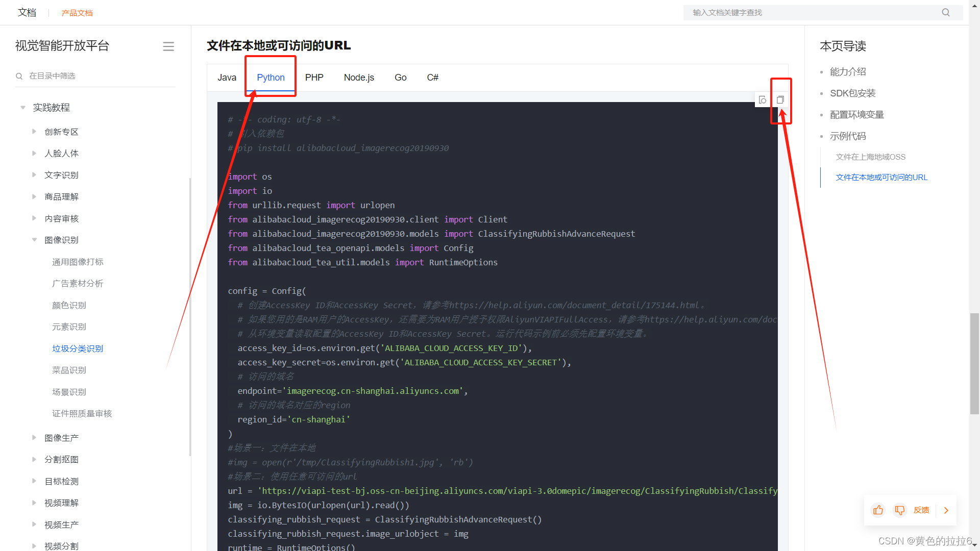Expand the 目标检测 tree node
The width and height of the screenshot is (980, 551).
click(x=34, y=481)
